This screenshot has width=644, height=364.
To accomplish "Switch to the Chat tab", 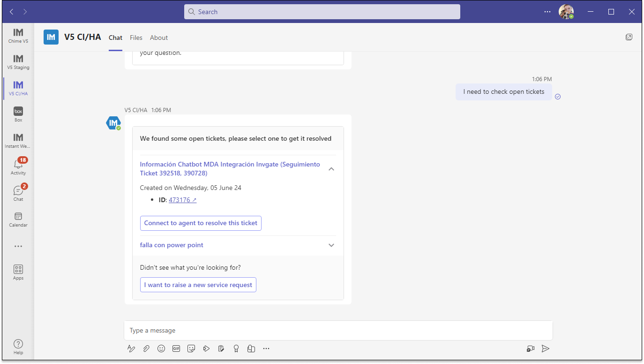I will (115, 38).
